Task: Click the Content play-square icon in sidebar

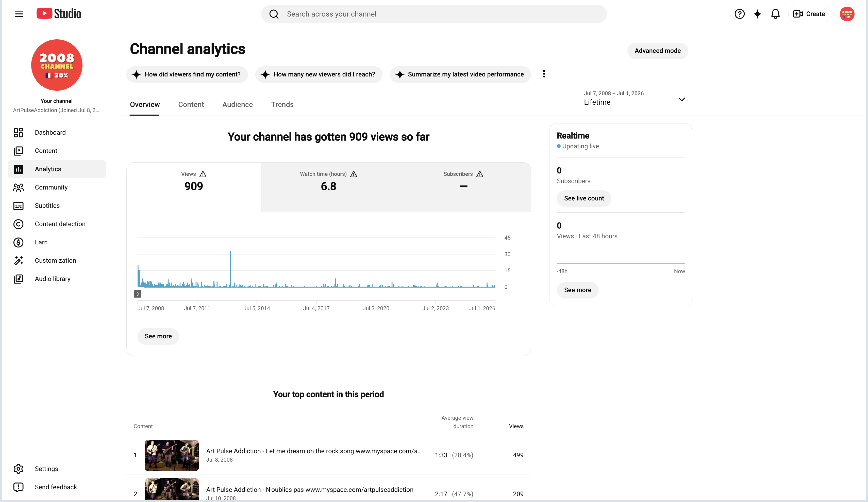Action: pos(18,151)
